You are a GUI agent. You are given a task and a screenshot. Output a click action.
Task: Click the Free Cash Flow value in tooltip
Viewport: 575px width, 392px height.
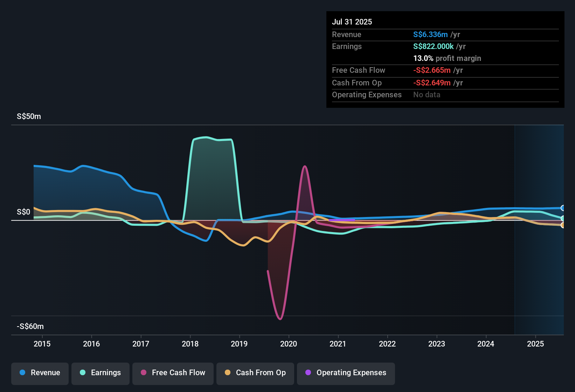(432, 70)
